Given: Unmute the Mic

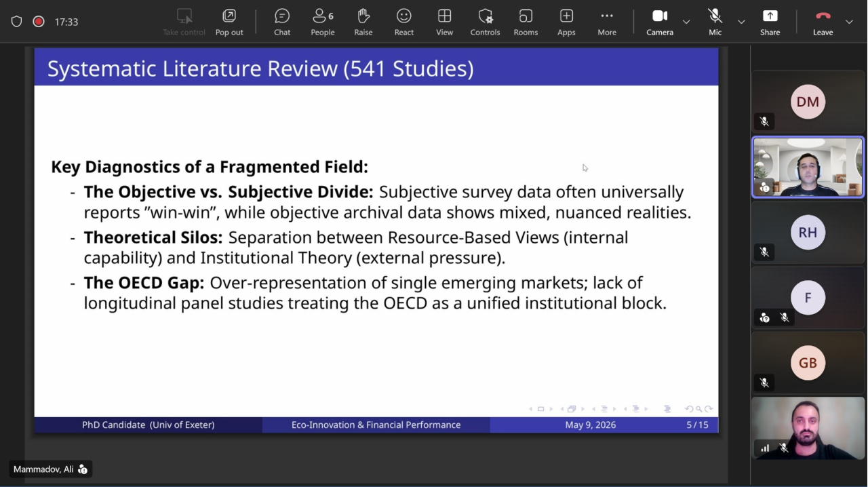Looking at the screenshot, I should [x=715, y=22].
